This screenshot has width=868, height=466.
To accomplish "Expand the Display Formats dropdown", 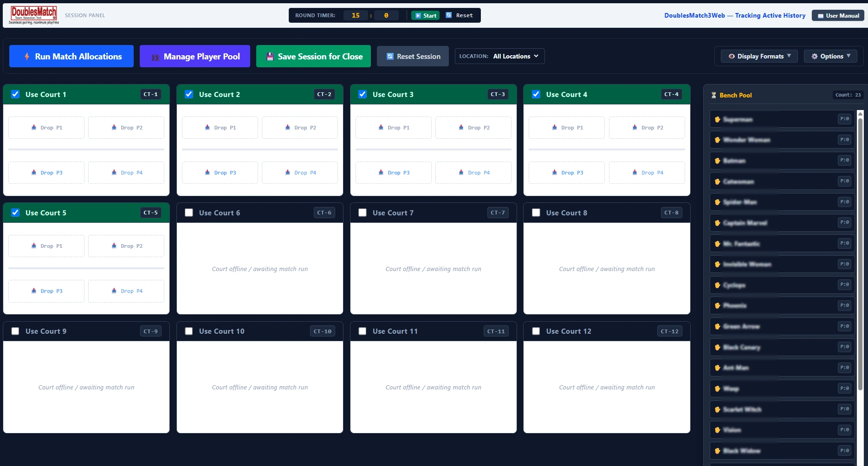I will (x=759, y=56).
